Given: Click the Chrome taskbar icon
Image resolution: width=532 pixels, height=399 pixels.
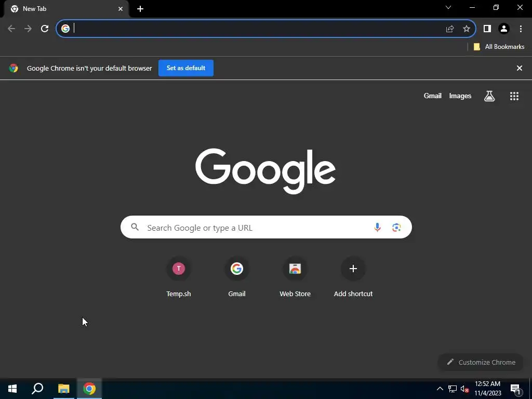Looking at the screenshot, I should coord(89,389).
